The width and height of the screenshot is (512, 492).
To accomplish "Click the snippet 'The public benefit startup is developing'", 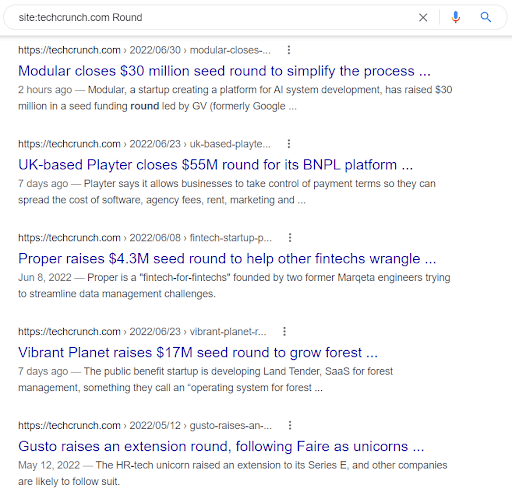I will pos(205,380).
